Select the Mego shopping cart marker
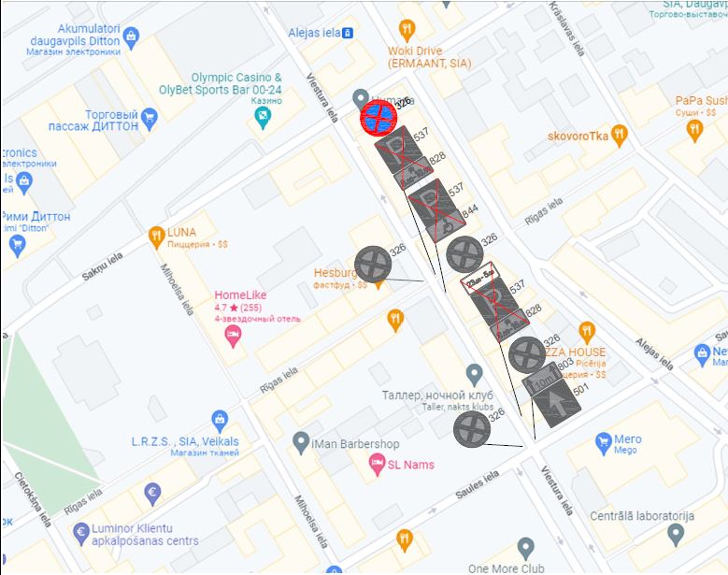Image resolution: width=728 pixels, height=575 pixels. click(x=603, y=443)
